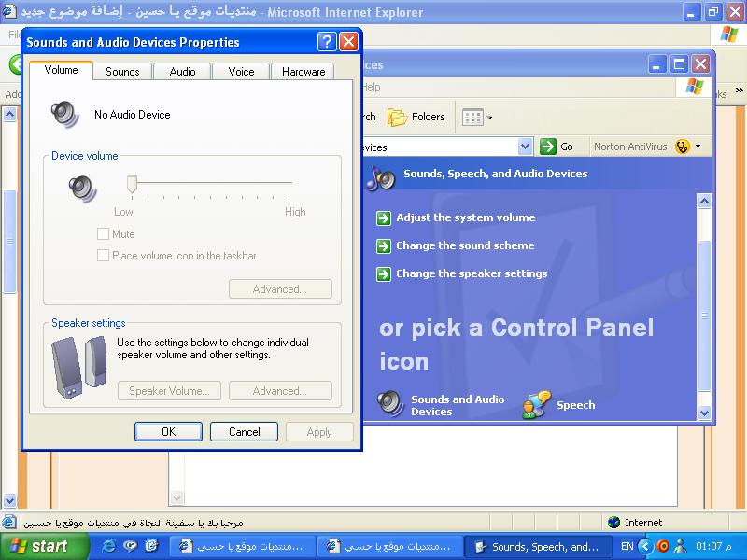Image resolution: width=747 pixels, height=560 pixels.
Task: Click the device volume slider thumb
Action: (132, 185)
